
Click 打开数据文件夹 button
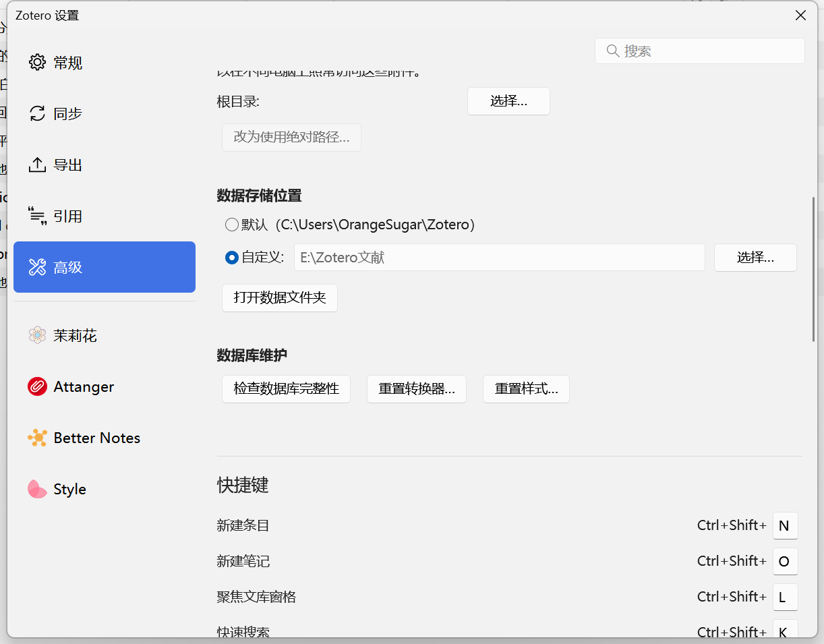[x=280, y=298]
